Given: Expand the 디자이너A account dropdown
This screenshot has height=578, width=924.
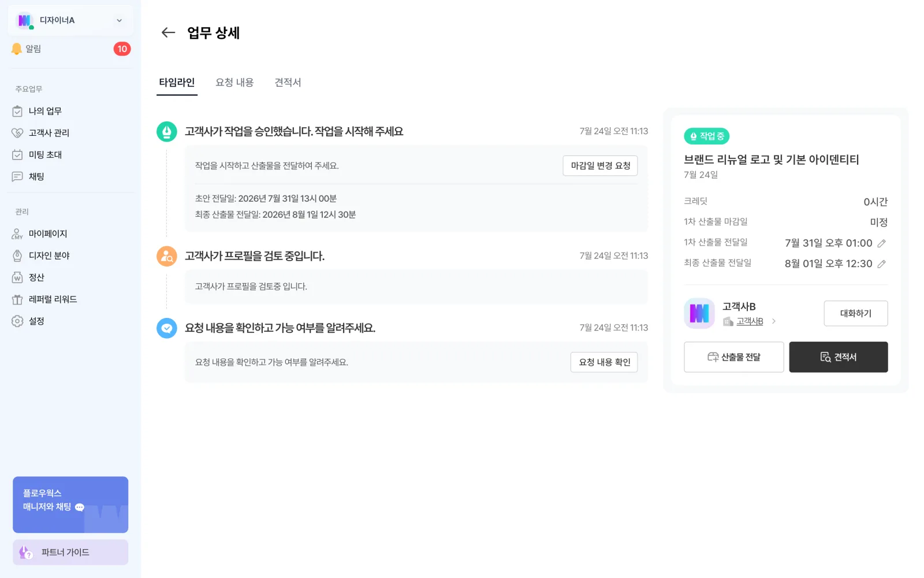Looking at the screenshot, I should point(119,20).
